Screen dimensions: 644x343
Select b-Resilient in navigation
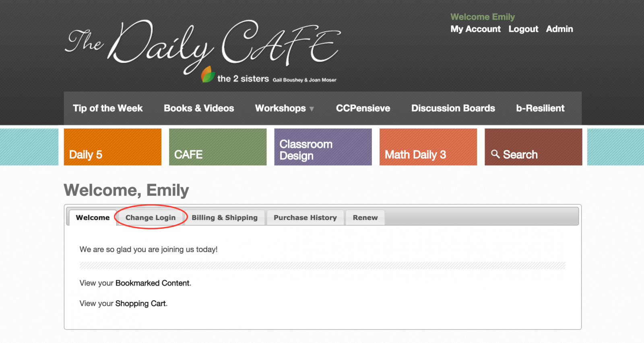pyautogui.click(x=540, y=108)
